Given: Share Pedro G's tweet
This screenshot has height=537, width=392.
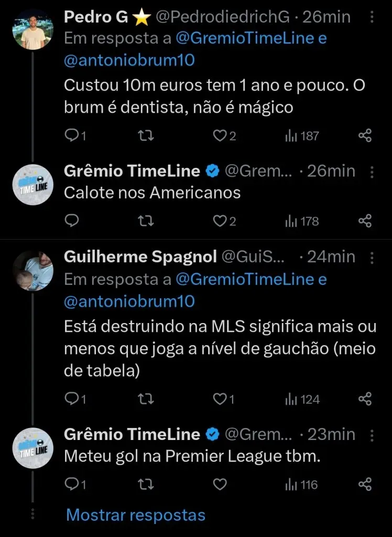Looking at the screenshot, I should 365,136.
